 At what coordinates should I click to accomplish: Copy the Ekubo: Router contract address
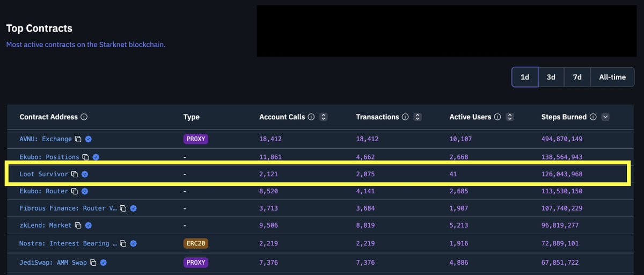75,191
